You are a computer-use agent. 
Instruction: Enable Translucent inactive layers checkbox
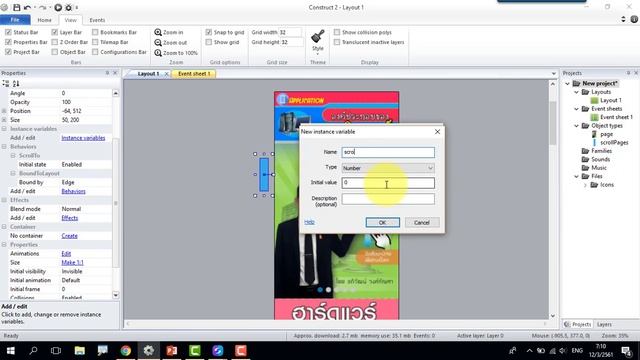[337, 42]
